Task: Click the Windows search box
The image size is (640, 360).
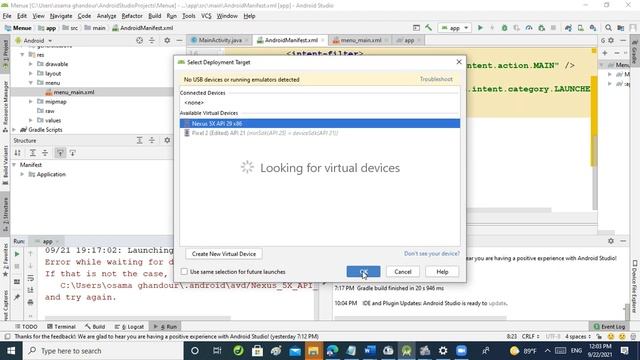Action: click(104, 351)
